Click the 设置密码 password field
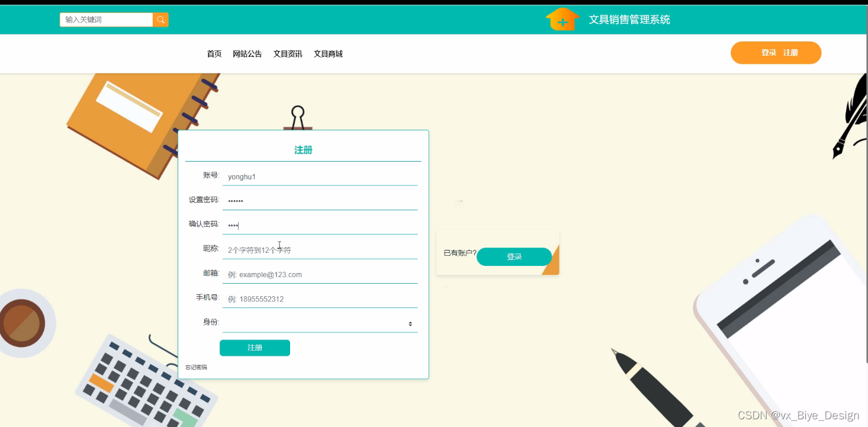 [x=320, y=201]
